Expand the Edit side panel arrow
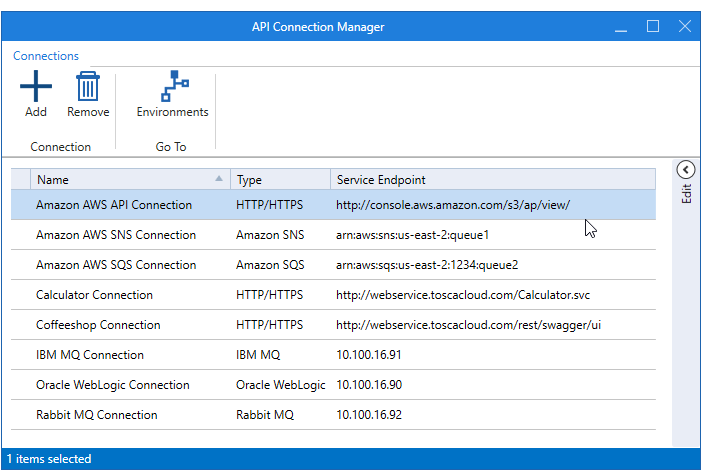The width and height of the screenshot is (705, 475). [685, 169]
